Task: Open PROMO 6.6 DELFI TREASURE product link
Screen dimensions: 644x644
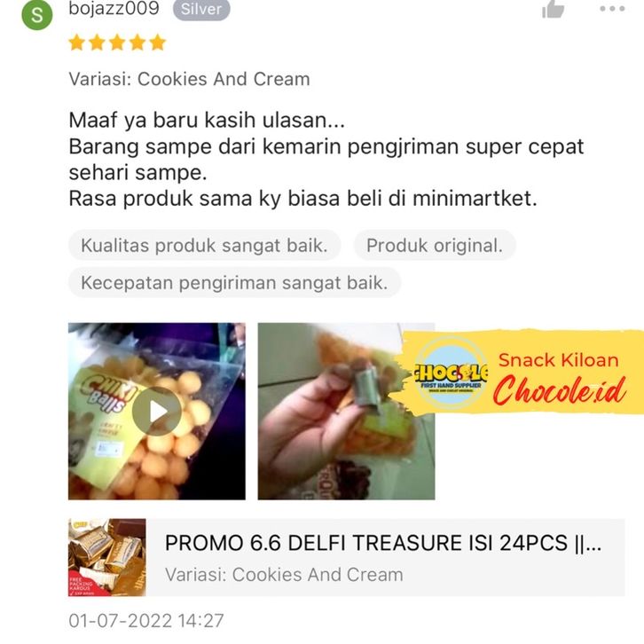Action: tap(383, 543)
